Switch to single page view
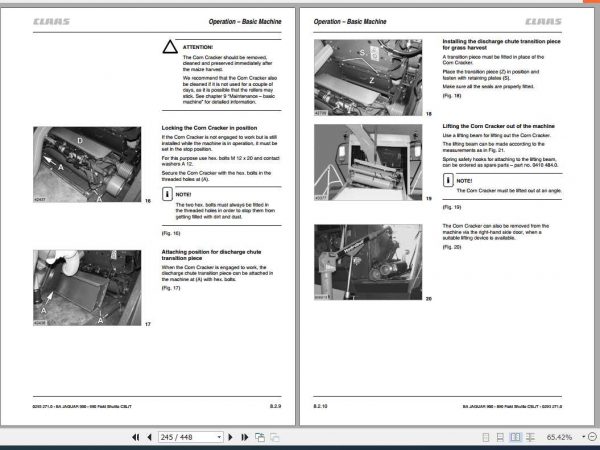 click(x=486, y=437)
